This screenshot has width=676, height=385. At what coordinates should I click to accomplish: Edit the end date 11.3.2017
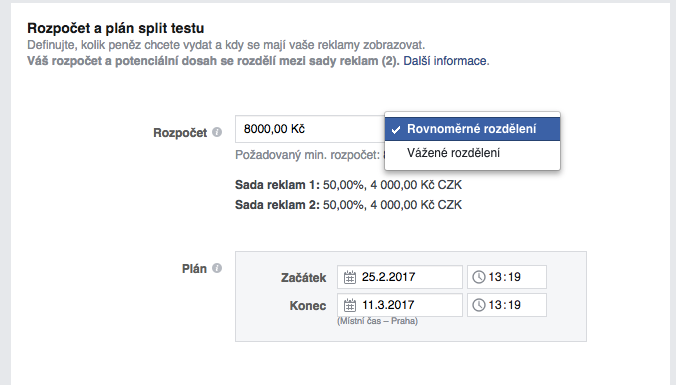click(400, 305)
